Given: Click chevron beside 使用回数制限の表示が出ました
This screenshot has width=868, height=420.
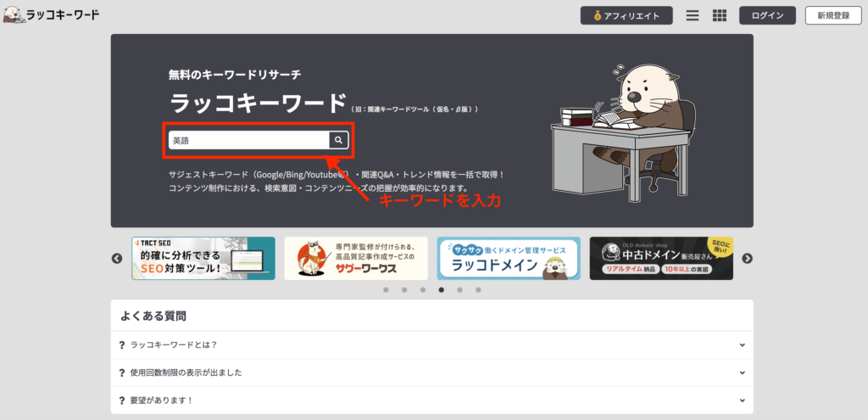Looking at the screenshot, I should pos(743,372).
